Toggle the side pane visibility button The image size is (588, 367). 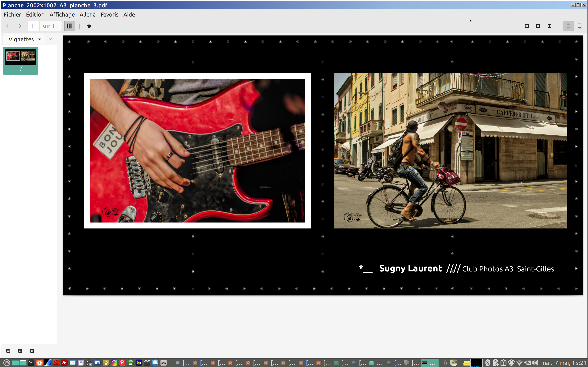(x=70, y=26)
